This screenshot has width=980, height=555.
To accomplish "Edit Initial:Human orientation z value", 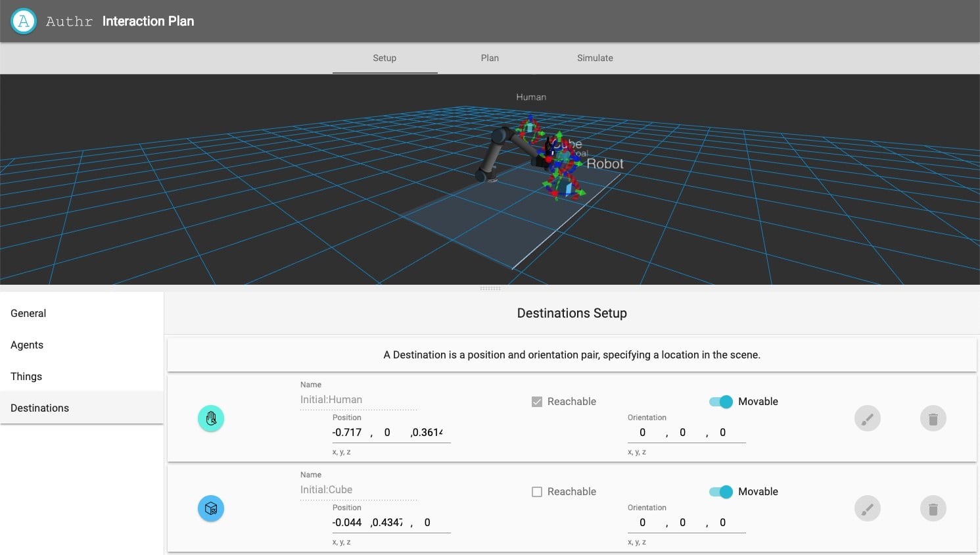I will pos(724,433).
